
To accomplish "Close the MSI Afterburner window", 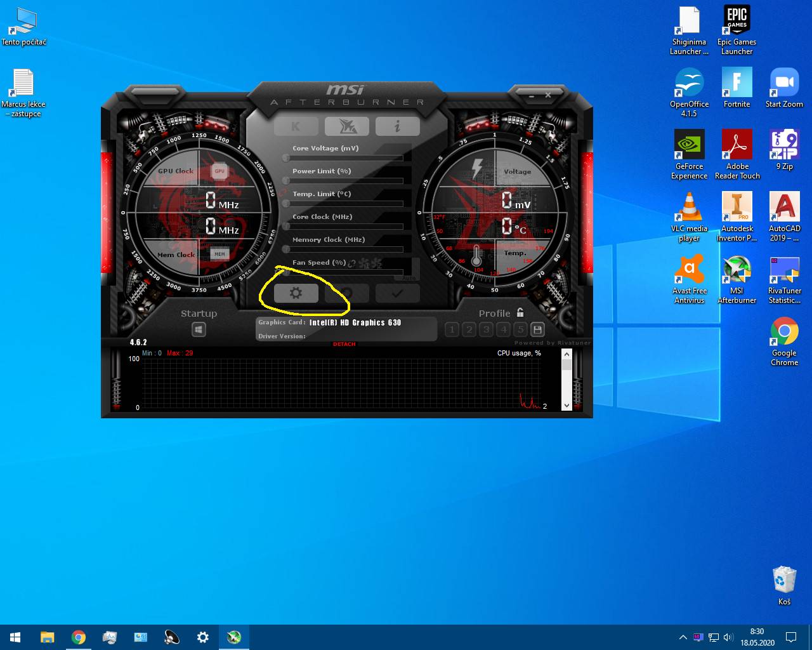I will (548, 95).
